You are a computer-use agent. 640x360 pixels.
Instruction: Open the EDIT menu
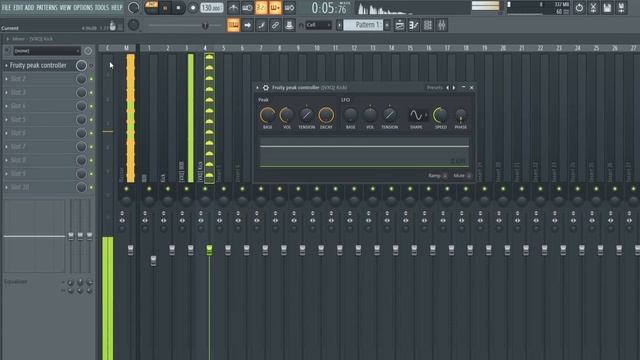coord(18,8)
